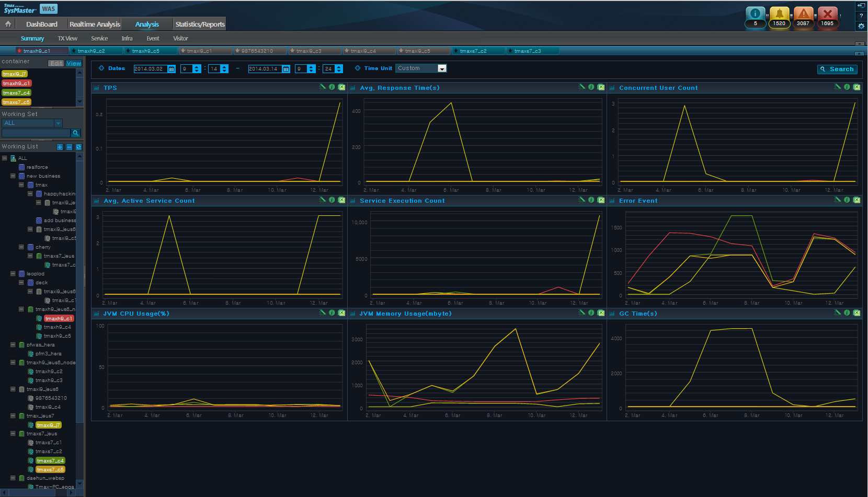Toggle the tmaxs7_c3 container tab
This screenshot has width=868, height=497.
(533, 51)
